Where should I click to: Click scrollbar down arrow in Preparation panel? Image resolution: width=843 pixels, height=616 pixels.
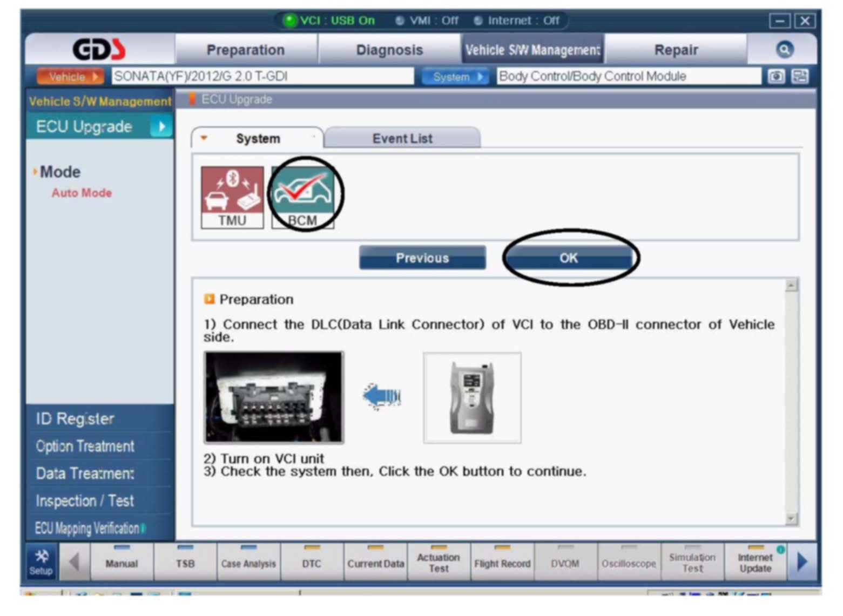point(791,519)
